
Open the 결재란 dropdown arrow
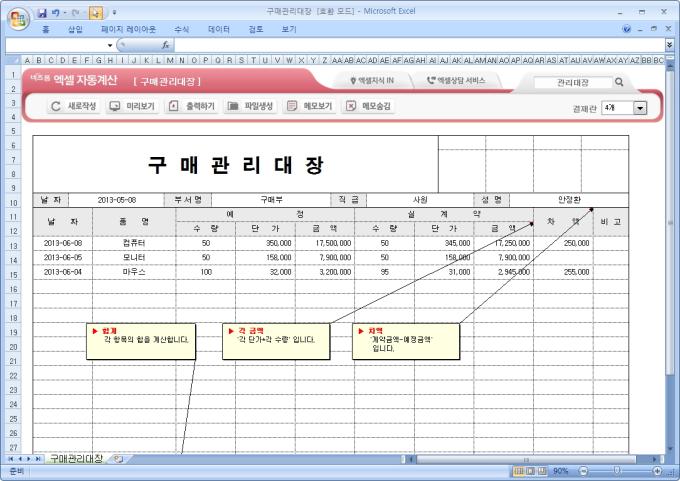pos(640,108)
